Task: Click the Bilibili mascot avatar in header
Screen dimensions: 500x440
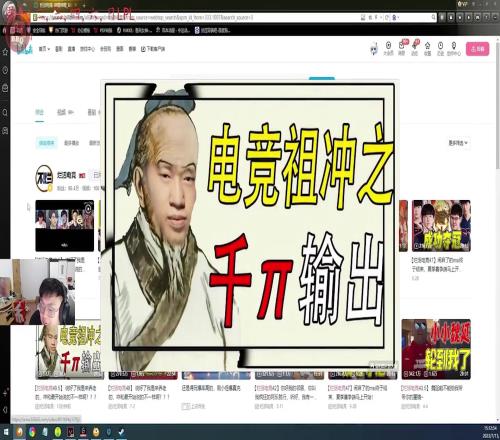Action: [x=374, y=49]
